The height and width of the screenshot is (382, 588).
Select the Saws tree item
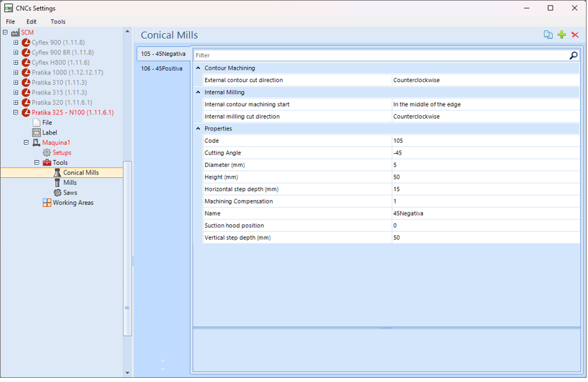(70, 193)
